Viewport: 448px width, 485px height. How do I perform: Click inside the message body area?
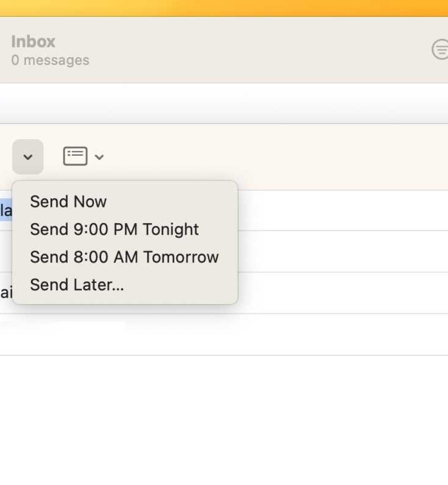click(x=224, y=420)
